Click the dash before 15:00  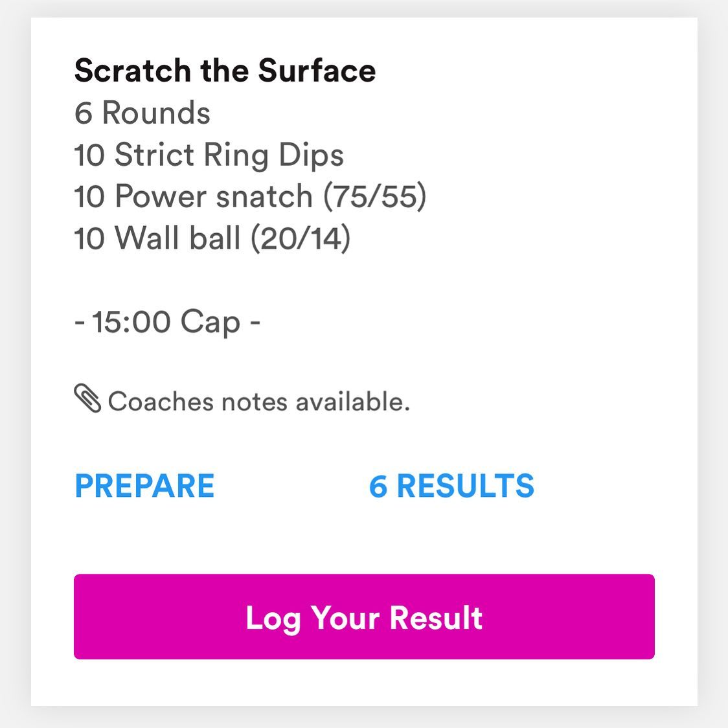pos(80,321)
